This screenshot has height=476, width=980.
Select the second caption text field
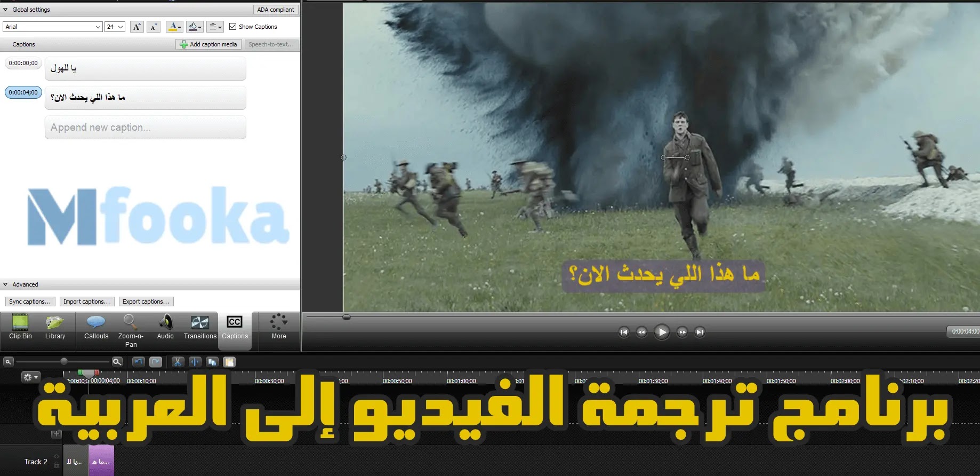(x=145, y=98)
